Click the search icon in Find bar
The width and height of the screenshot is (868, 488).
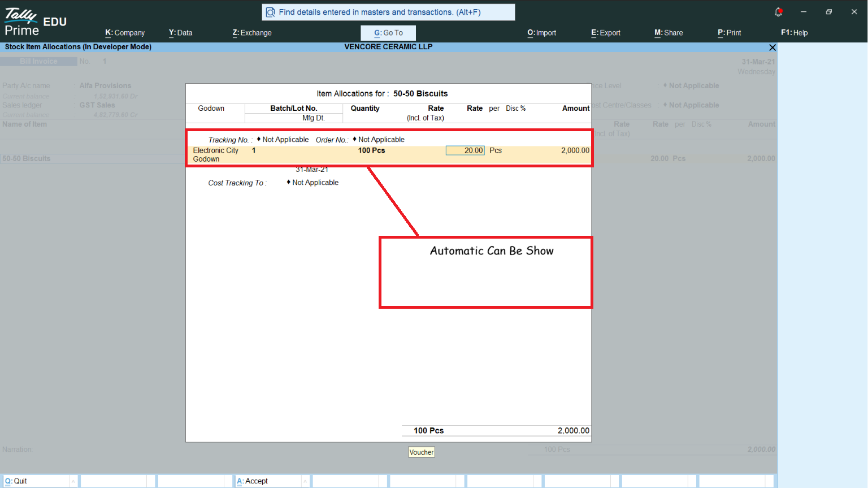(x=270, y=12)
